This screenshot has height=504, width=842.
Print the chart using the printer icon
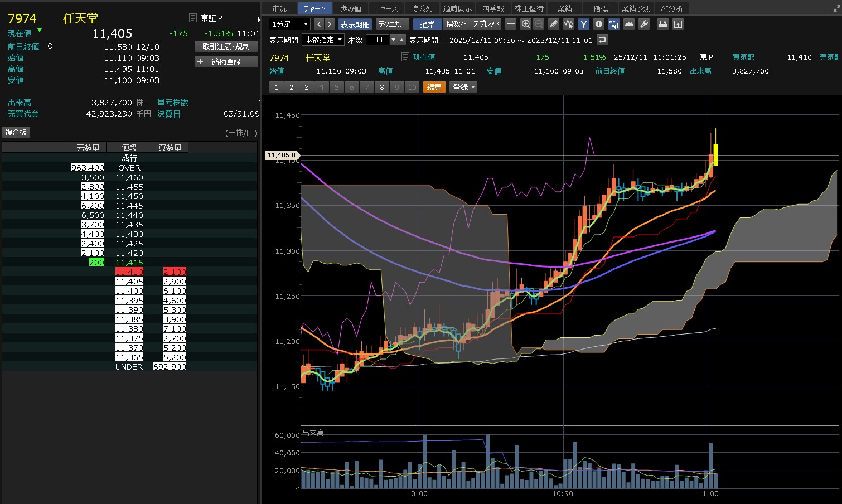(662, 24)
